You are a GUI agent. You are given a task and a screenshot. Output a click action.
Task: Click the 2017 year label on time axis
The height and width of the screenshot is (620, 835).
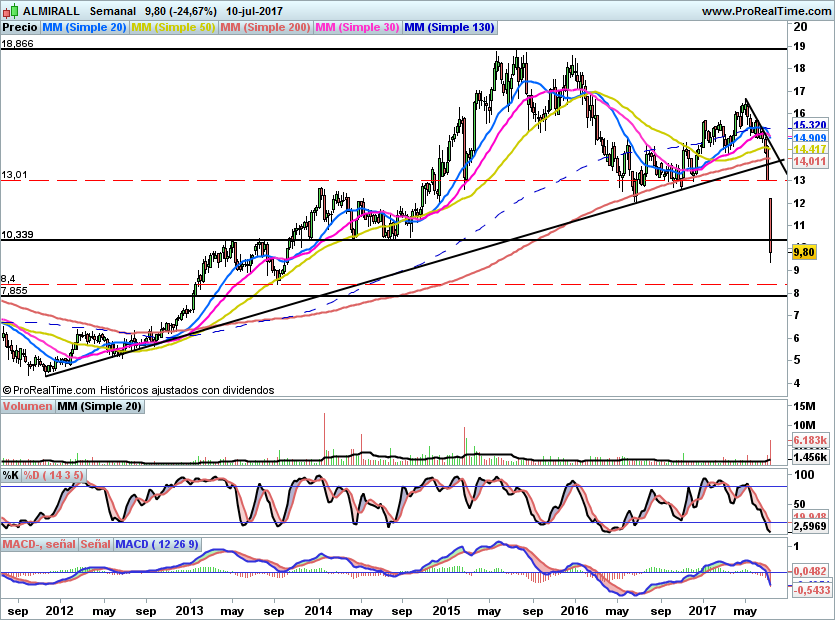[x=702, y=611]
